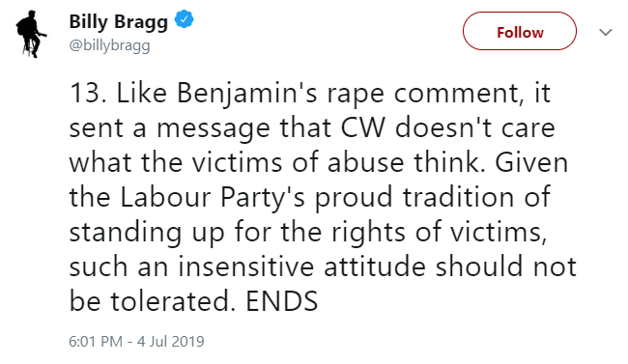This screenshot has width=628, height=364.
Task: Click the word insensitive in the tweet
Action: [x=246, y=266]
